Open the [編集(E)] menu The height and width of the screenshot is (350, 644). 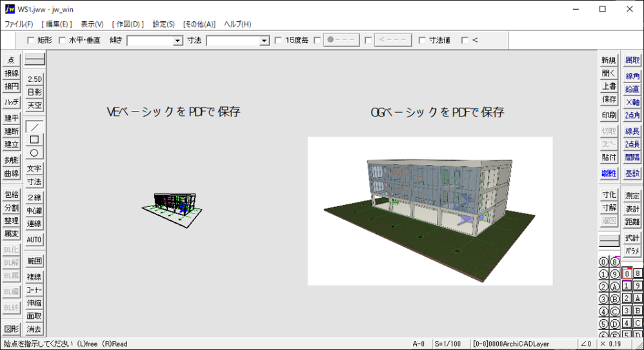(x=56, y=24)
